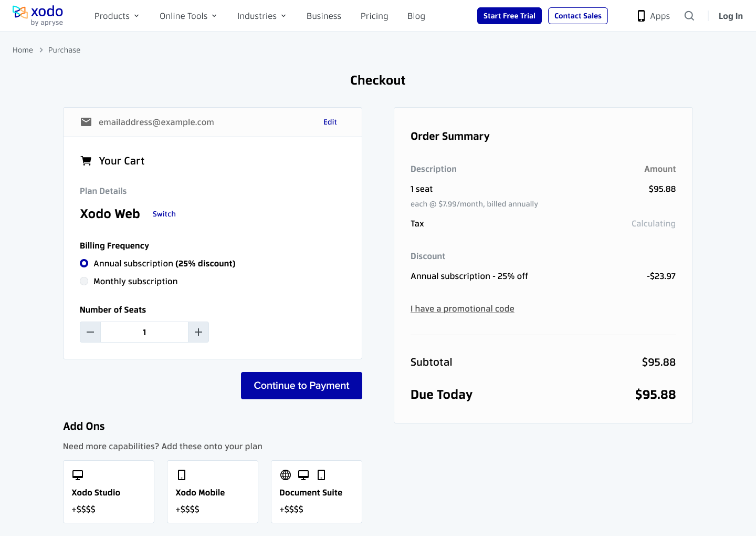The width and height of the screenshot is (756, 538).
Task: Click Log In
Action: click(x=731, y=16)
